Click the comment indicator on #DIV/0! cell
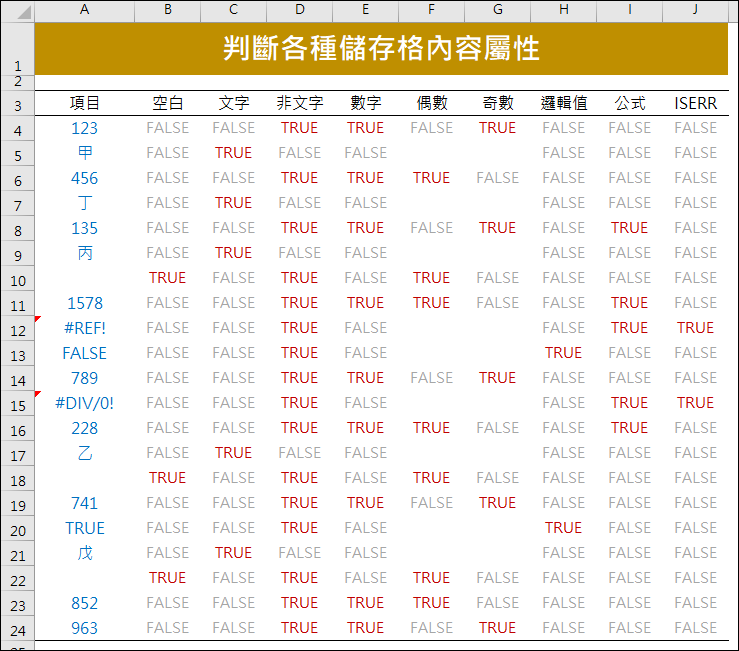 38,394
